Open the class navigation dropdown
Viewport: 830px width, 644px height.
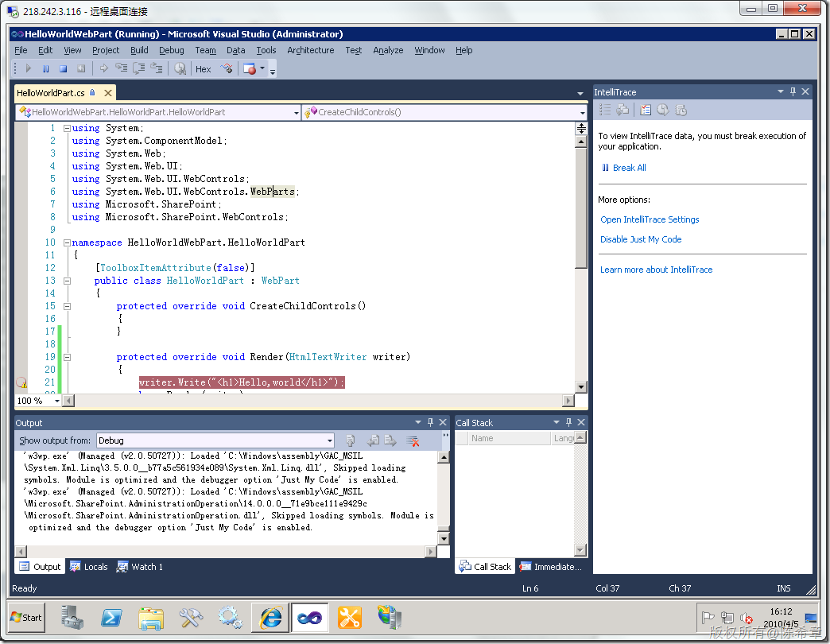coord(296,113)
